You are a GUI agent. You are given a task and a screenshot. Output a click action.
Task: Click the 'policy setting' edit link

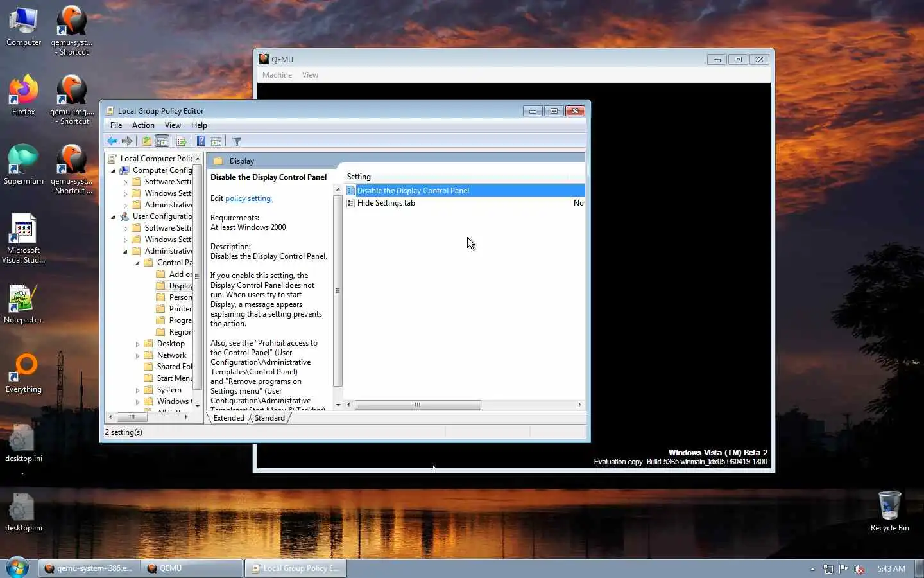point(248,198)
